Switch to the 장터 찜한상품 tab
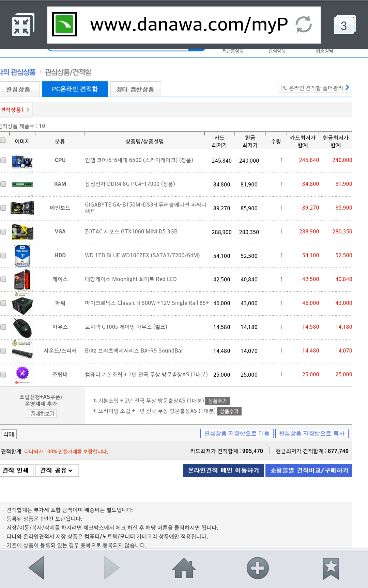 (135, 89)
